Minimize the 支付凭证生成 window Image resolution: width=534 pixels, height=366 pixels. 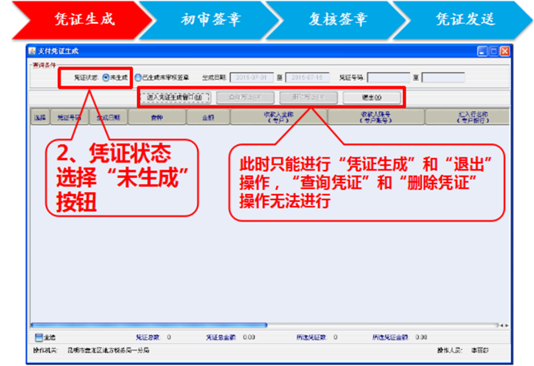482,51
